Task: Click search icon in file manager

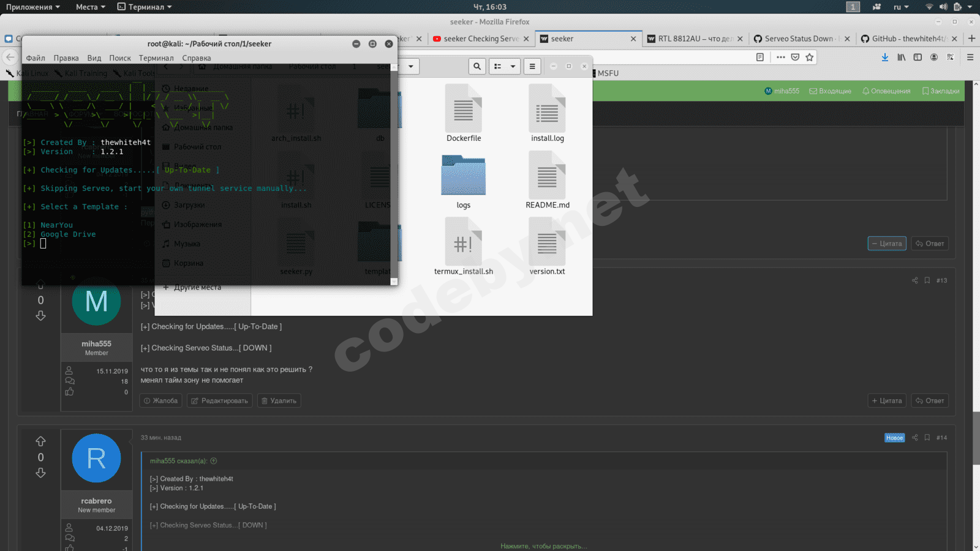Action: pos(477,66)
